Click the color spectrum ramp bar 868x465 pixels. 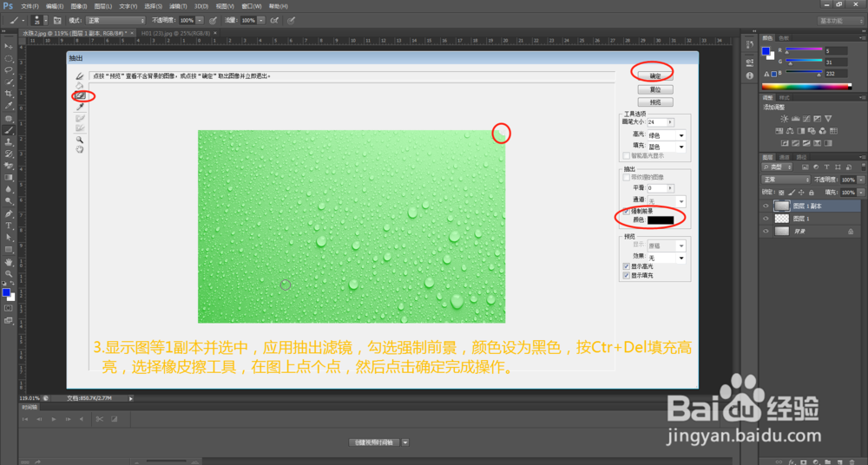(806, 87)
